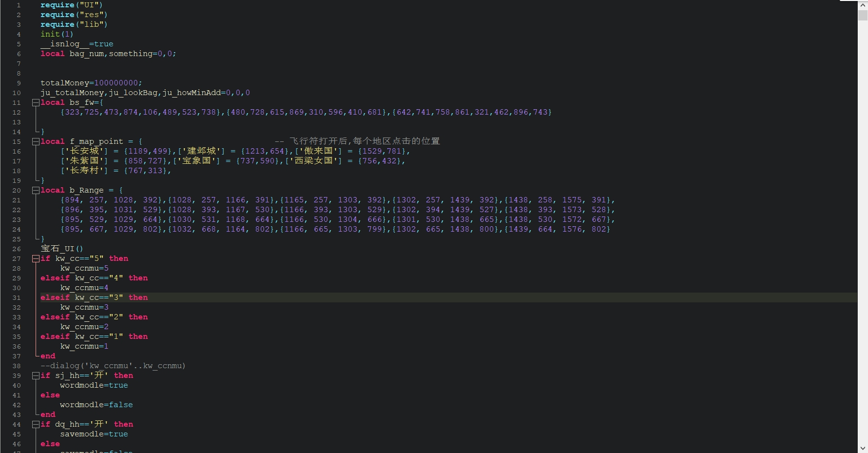The image size is (868, 453).
Task: Click the {323,725,473,...} coordinate table
Action: tap(140, 112)
